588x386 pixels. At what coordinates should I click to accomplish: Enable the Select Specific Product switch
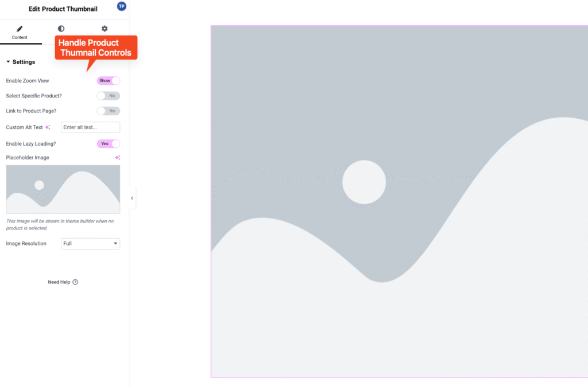click(109, 96)
